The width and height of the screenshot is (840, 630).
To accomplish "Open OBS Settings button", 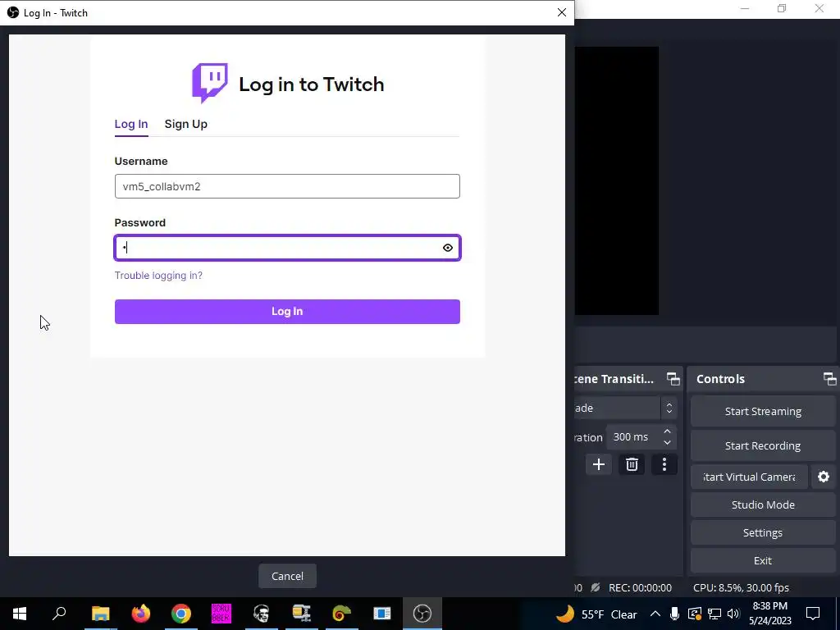I will [763, 532].
